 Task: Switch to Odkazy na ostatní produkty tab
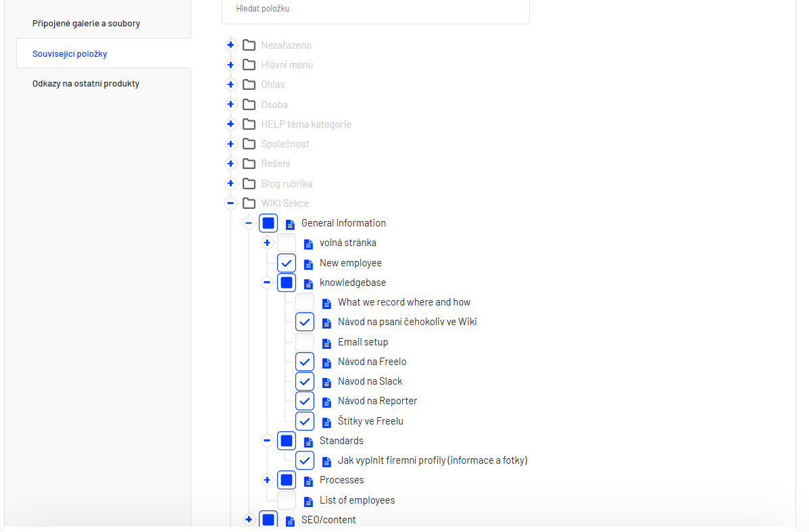click(x=86, y=84)
